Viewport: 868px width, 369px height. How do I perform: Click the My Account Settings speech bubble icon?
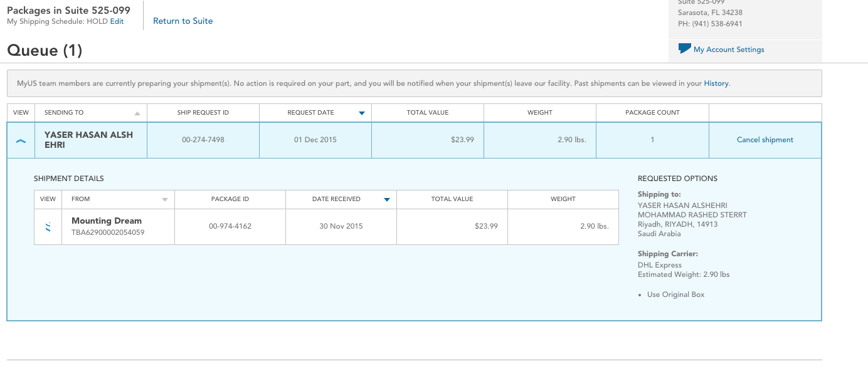tap(684, 49)
